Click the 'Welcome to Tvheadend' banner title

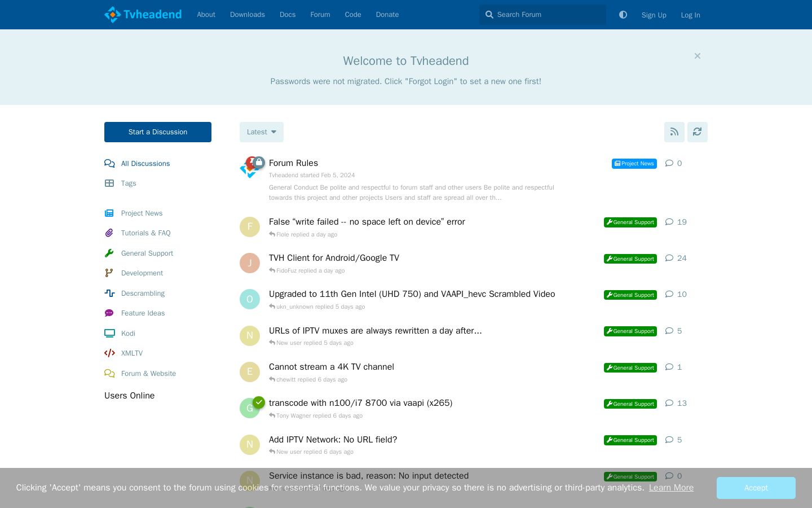(x=406, y=61)
